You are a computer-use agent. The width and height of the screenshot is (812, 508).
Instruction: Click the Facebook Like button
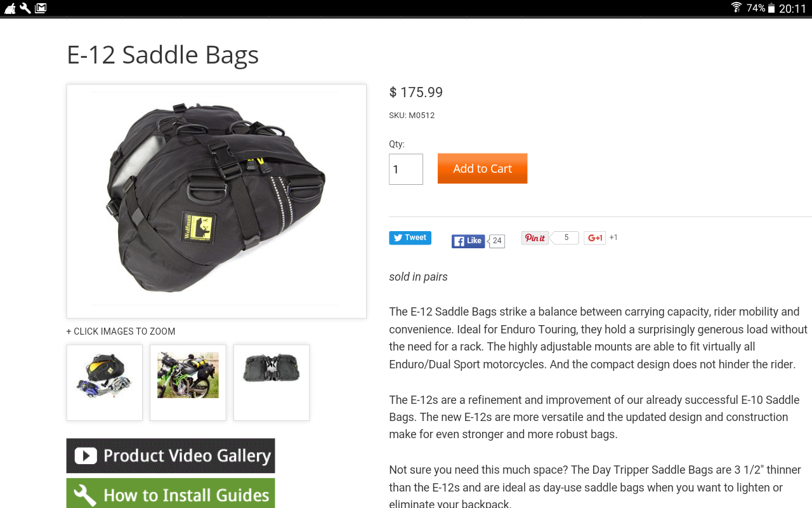point(468,241)
